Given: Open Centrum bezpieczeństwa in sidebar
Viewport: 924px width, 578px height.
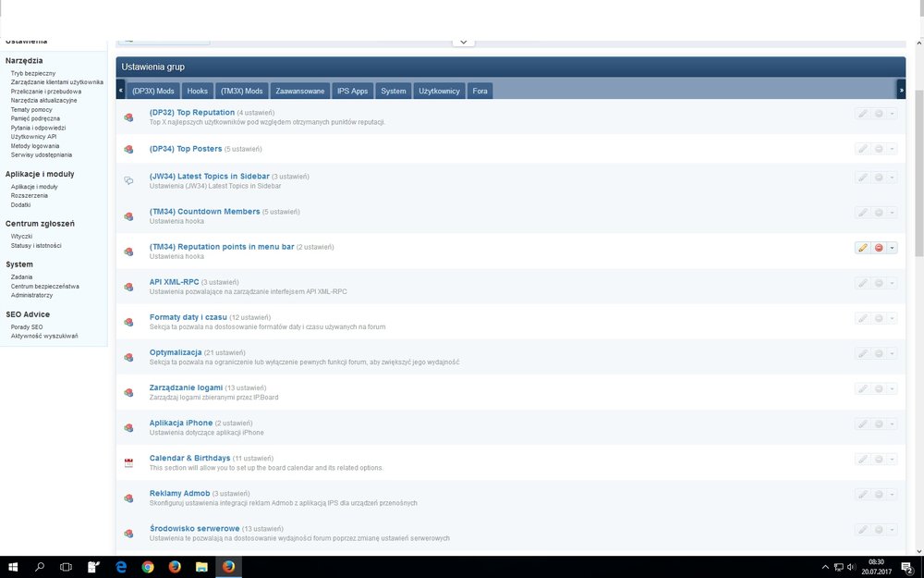Looking at the screenshot, I should (x=45, y=286).
